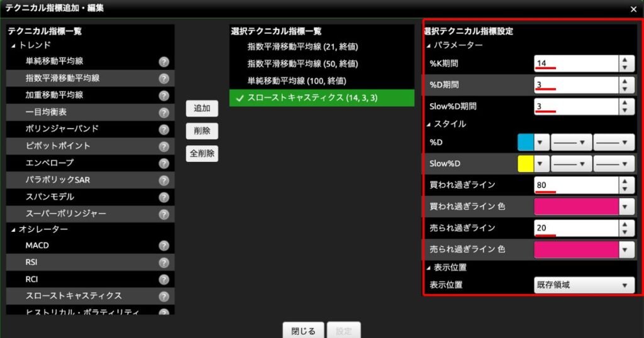
Task: Collapse the トレンド tree group
Action: [13, 45]
